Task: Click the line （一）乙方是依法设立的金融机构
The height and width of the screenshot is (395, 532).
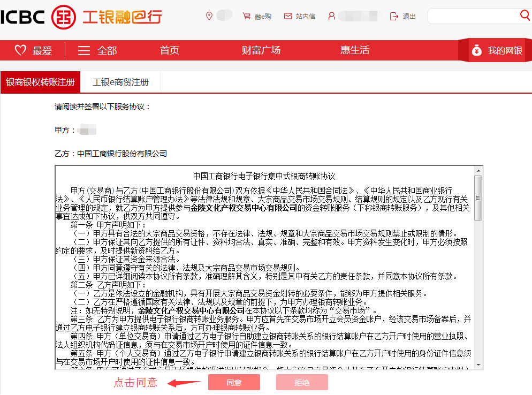Action: [x=250, y=293]
